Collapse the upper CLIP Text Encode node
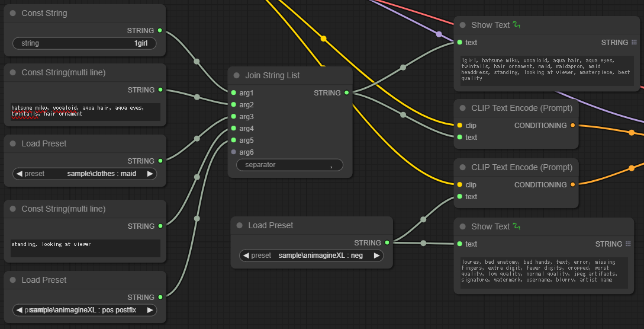Image resolution: width=644 pixels, height=329 pixels. pos(462,108)
